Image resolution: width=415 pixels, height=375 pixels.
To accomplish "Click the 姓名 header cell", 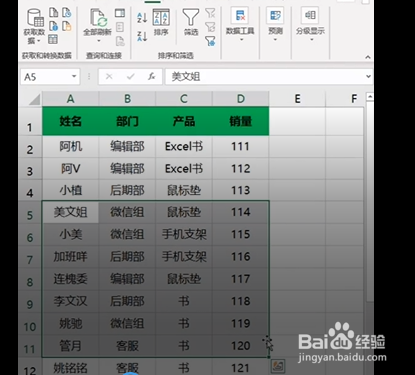I will (70, 121).
